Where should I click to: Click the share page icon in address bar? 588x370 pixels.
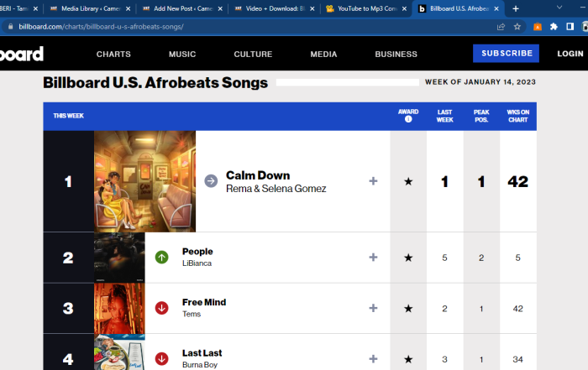(x=501, y=26)
